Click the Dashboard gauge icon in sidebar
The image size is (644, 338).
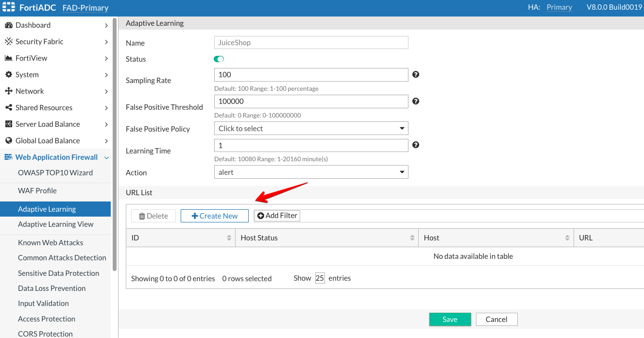pos(8,25)
